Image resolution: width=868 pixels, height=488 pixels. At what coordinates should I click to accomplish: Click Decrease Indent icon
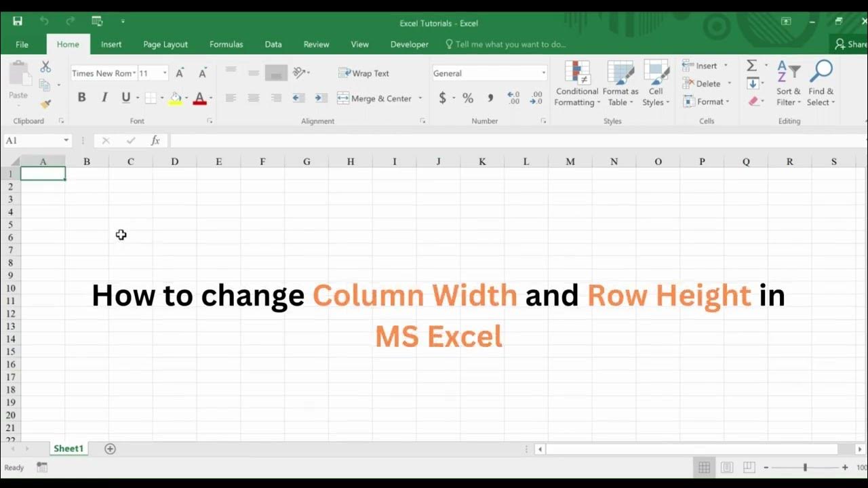[x=298, y=98]
